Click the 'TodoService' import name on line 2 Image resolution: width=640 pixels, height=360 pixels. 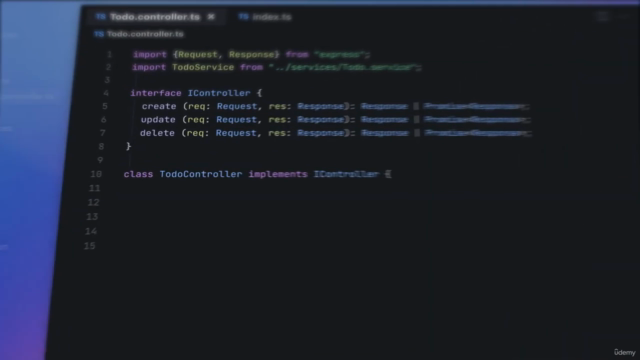[x=203, y=67]
